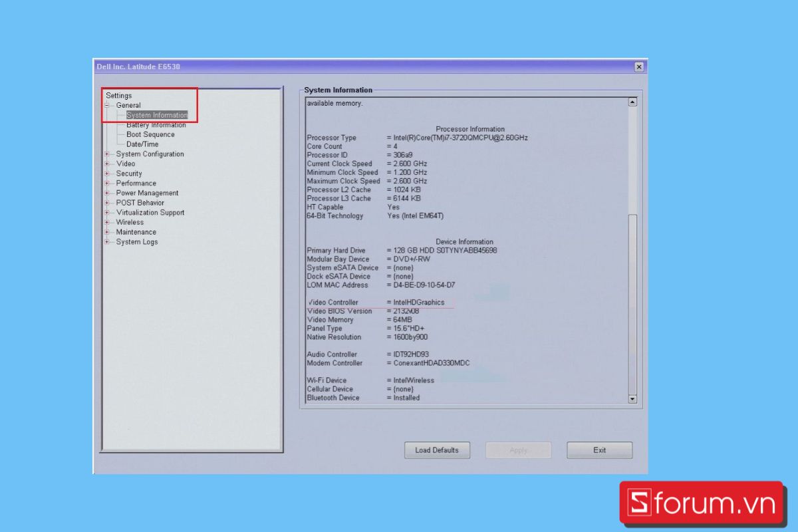Viewport: 798px width, 532px height.
Task: Click the 64-Bit Technology row
Action: point(375,215)
